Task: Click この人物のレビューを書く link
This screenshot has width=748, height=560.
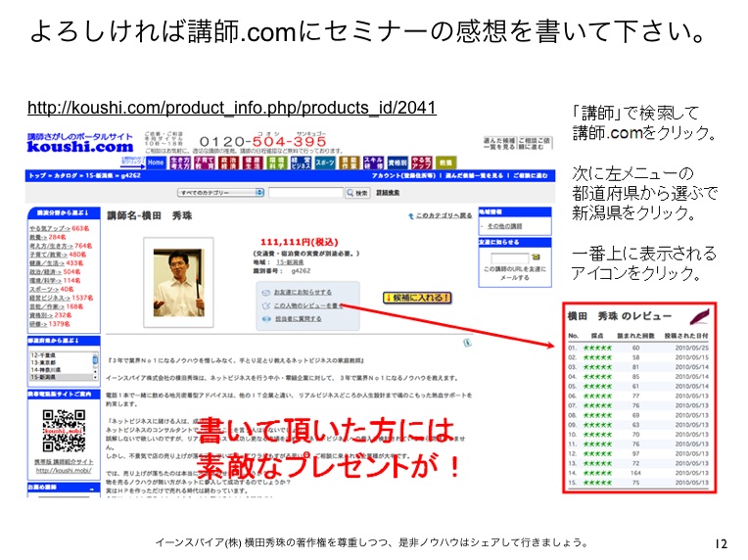Action: [304, 305]
